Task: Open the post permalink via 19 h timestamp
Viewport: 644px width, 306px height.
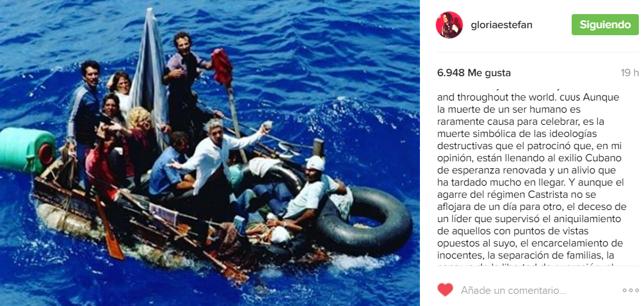Action: pos(630,73)
